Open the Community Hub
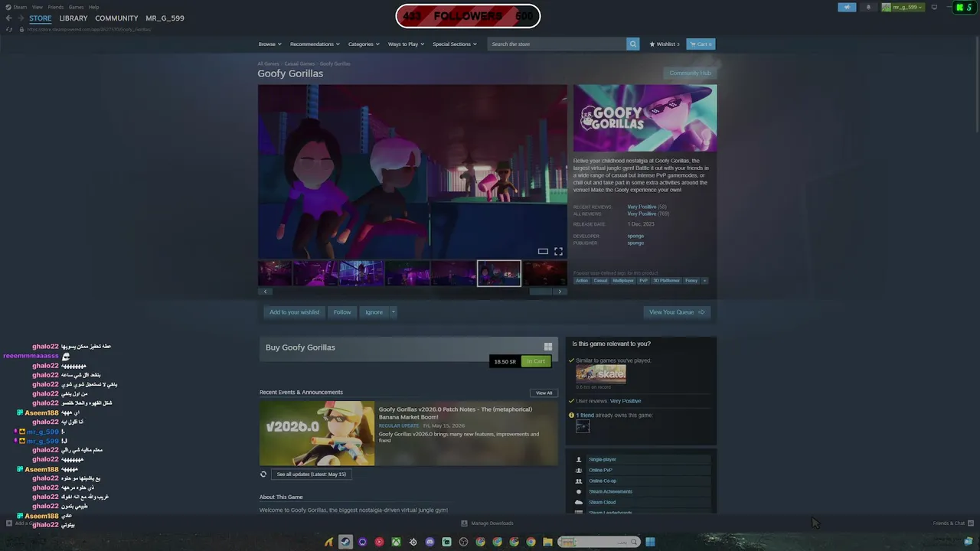Viewport: 980px width, 551px height. [690, 73]
